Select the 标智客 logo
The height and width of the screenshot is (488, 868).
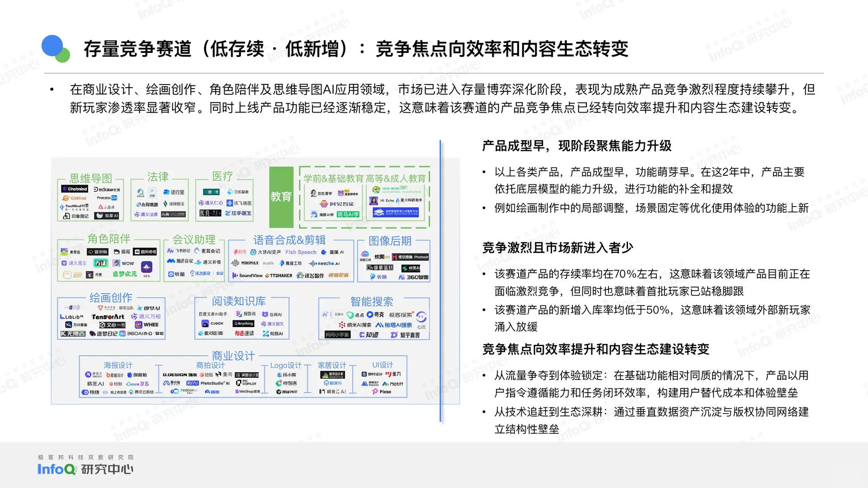pos(287,383)
